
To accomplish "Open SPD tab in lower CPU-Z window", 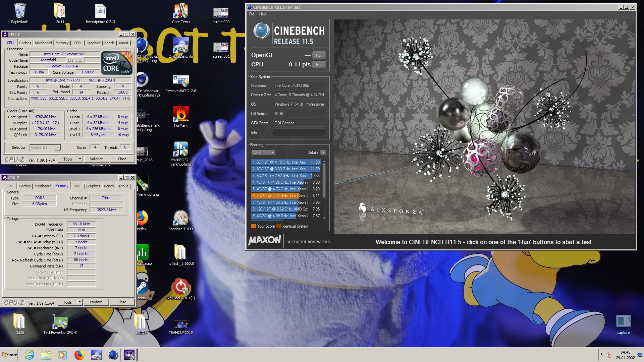I will pyautogui.click(x=77, y=186).
